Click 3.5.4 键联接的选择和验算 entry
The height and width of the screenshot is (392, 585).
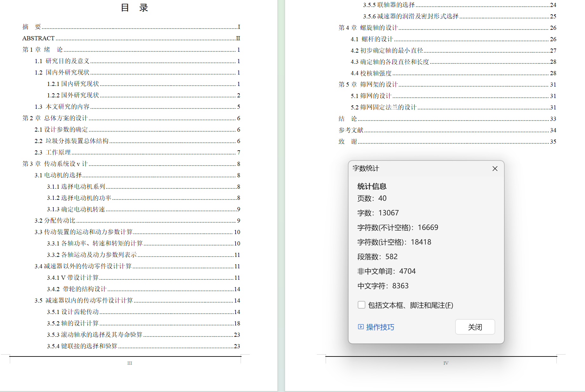pyautogui.click(x=143, y=346)
